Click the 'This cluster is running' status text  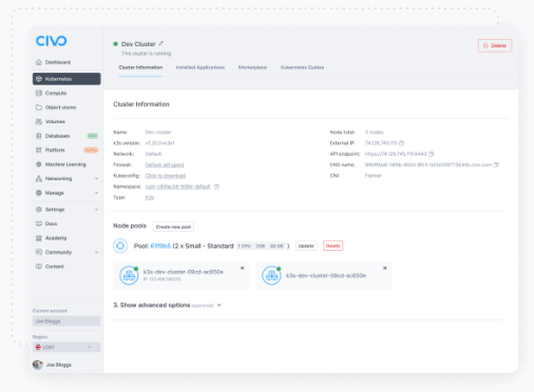click(x=146, y=53)
